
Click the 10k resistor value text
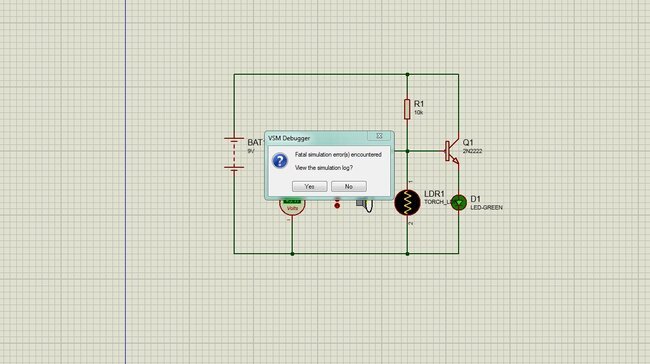418,113
